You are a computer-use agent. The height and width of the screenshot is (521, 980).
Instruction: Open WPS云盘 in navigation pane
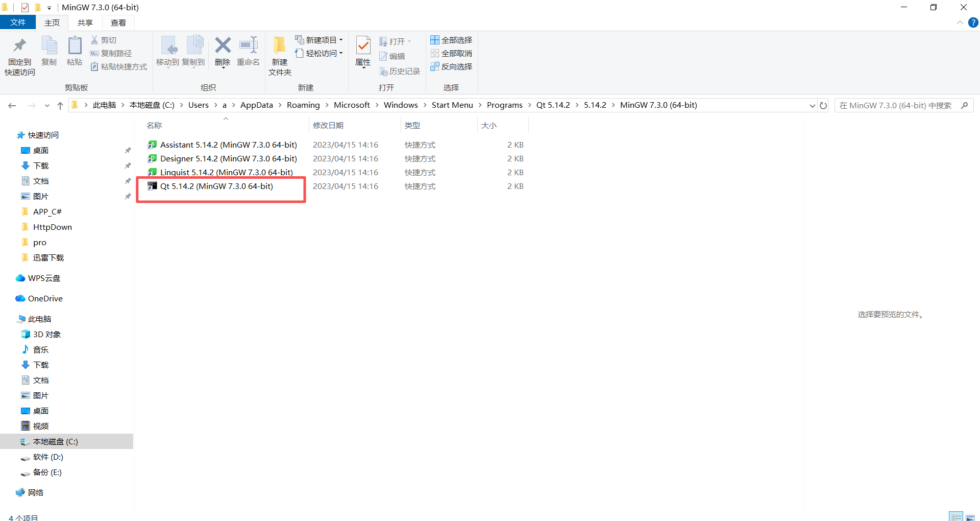pyautogui.click(x=38, y=278)
